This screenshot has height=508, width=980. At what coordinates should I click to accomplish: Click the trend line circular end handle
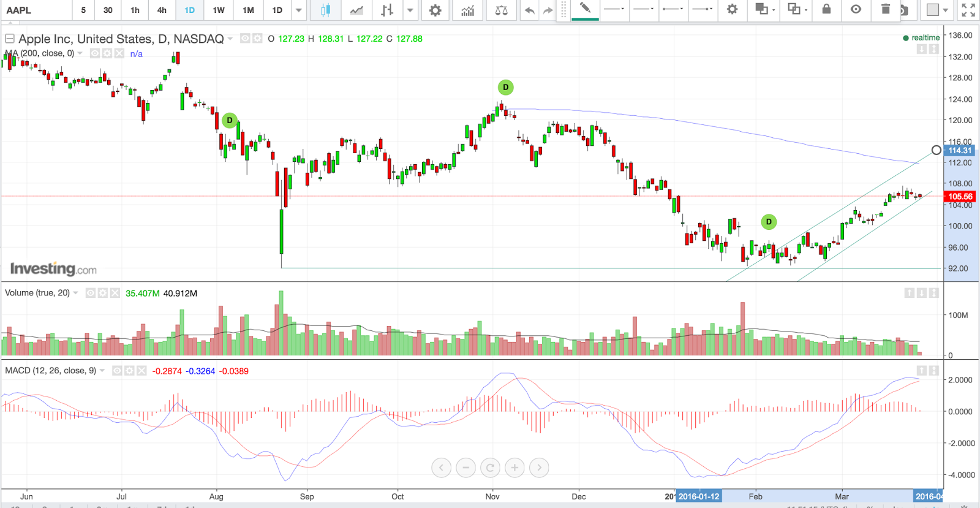pos(936,150)
